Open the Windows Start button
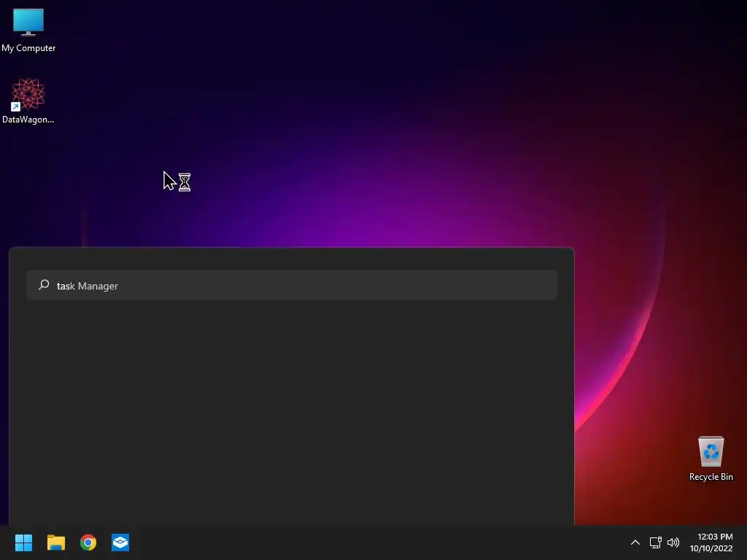 coord(23,542)
